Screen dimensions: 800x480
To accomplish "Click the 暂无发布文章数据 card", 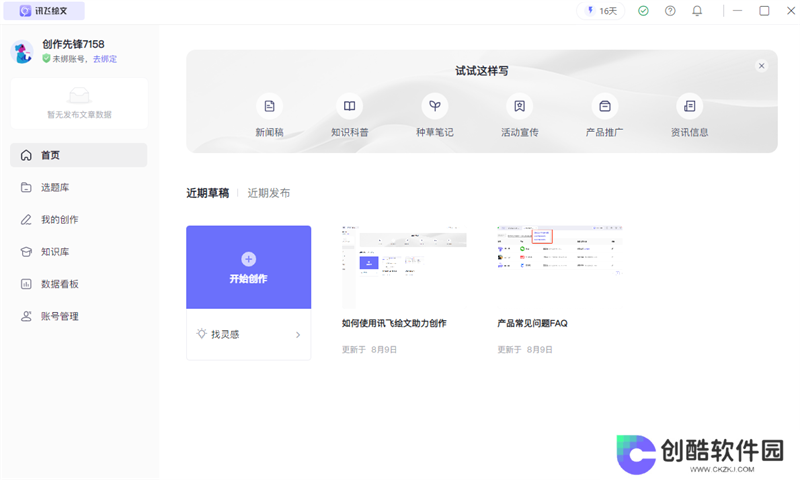I will click(79, 104).
